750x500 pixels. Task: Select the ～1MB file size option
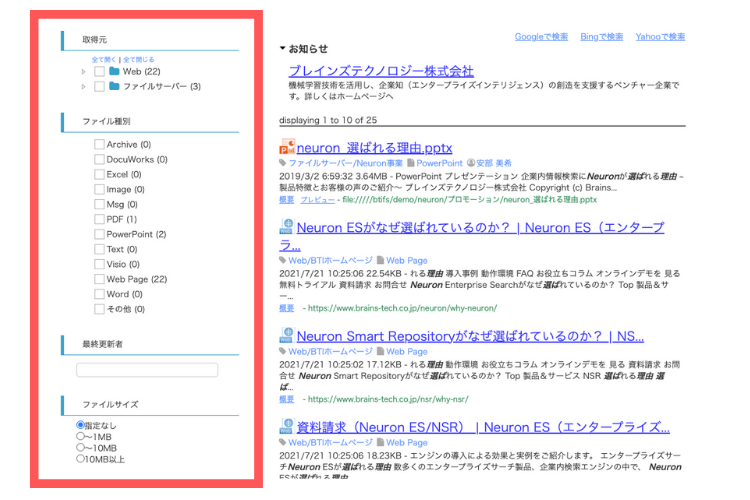click(x=80, y=436)
